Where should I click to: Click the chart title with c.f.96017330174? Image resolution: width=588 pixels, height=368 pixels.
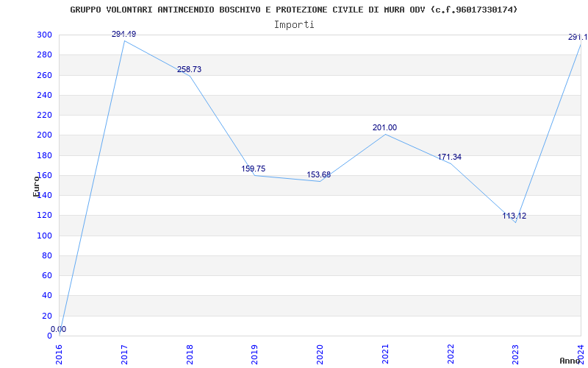293,10
